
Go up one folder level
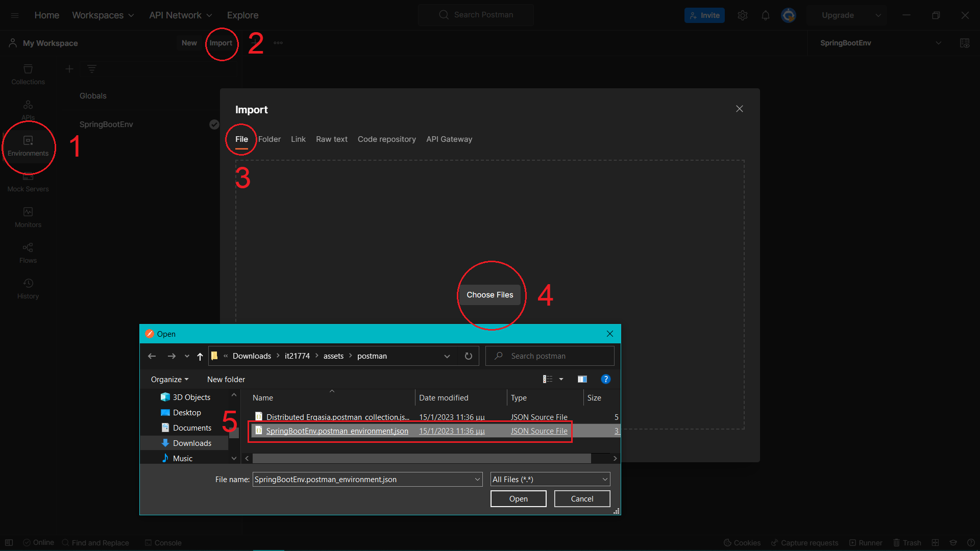200,356
